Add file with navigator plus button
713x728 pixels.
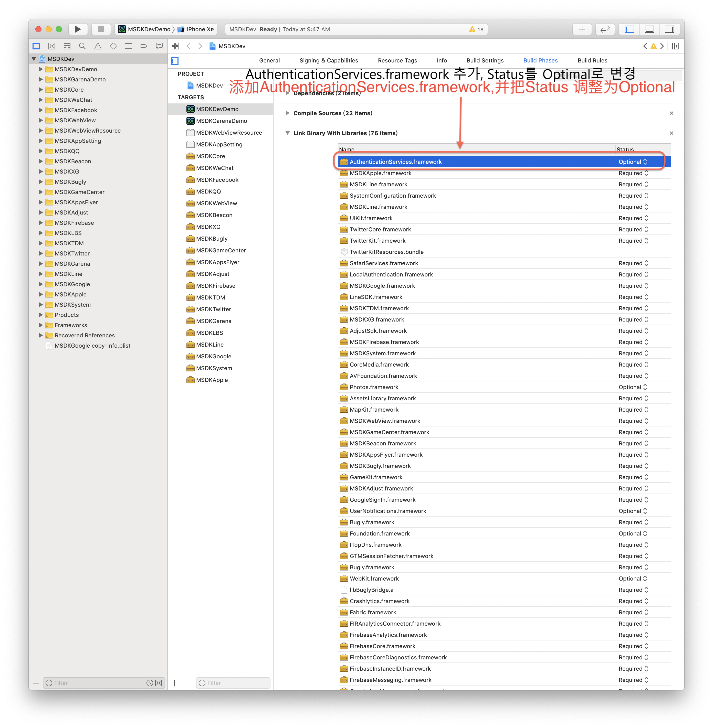pos(36,683)
